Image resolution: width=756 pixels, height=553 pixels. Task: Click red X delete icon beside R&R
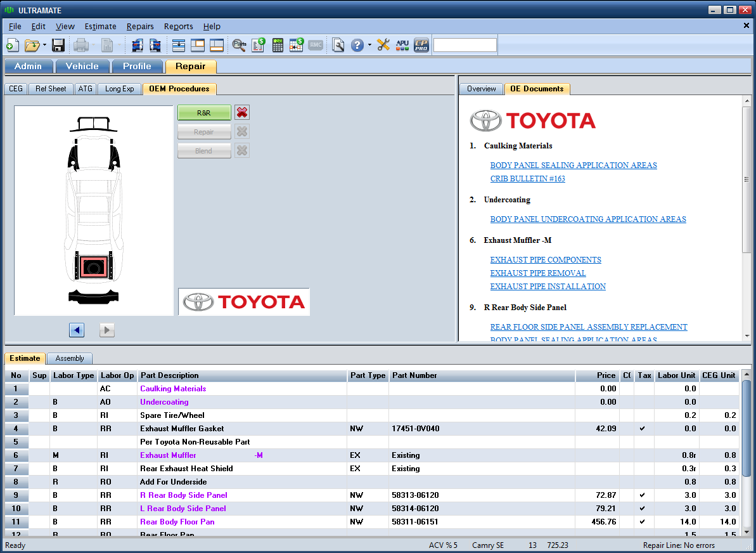point(242,113)
